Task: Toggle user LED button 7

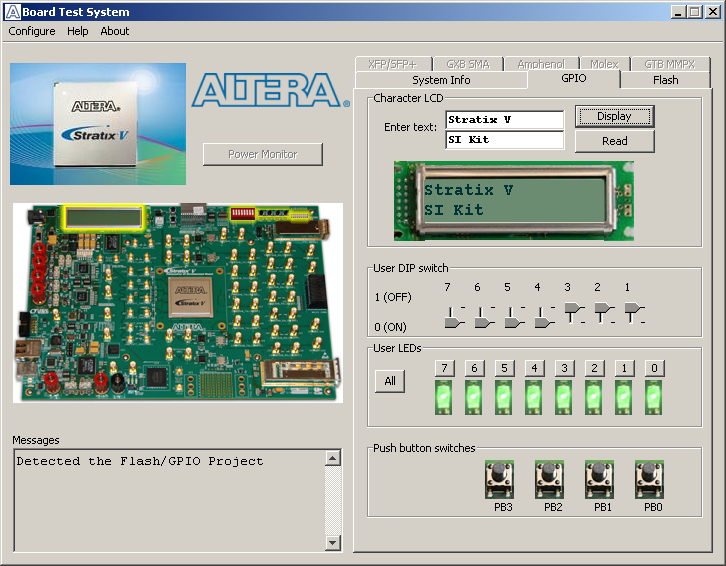Action: click(x=444, y=368)
